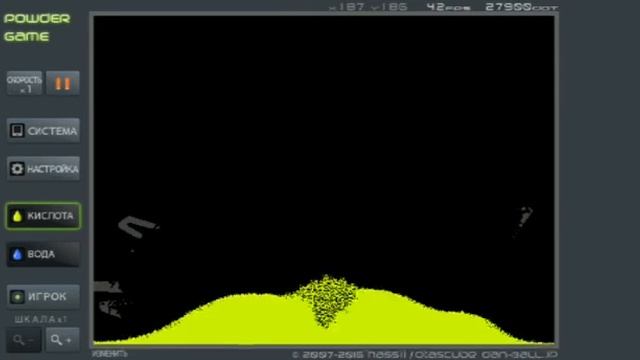Open the Настройка settings button
The image size is (640, 360).
[43, 169]
